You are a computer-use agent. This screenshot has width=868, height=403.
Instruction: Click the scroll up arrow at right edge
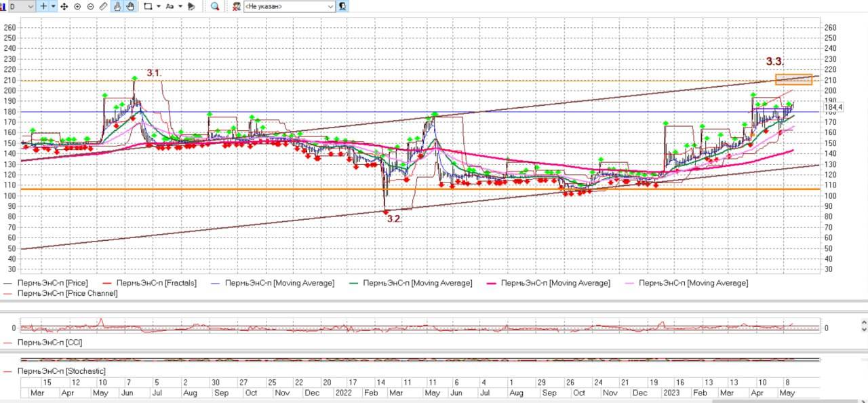point(864,322)
